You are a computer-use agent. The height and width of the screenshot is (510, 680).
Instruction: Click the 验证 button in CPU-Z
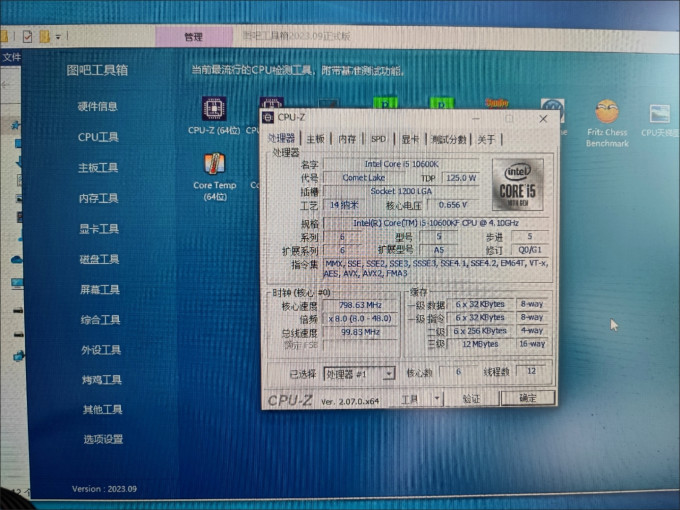(471, 399)
